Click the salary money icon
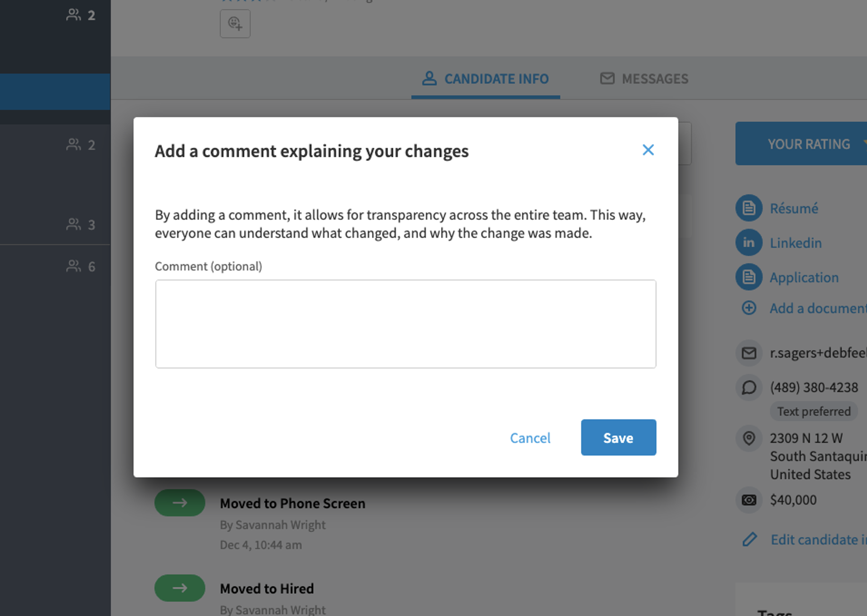Screen dimensions: 867x616 pos(749,500)
